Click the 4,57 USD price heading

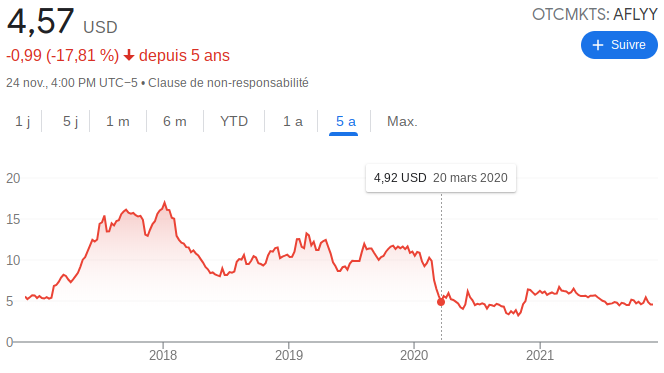pyautogui.click(x=62, y=21)
